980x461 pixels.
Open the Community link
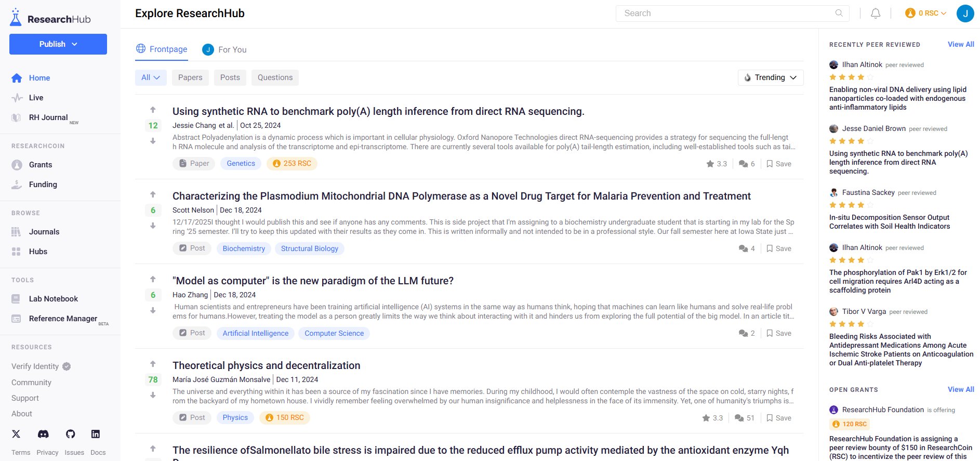coord(31,383)
